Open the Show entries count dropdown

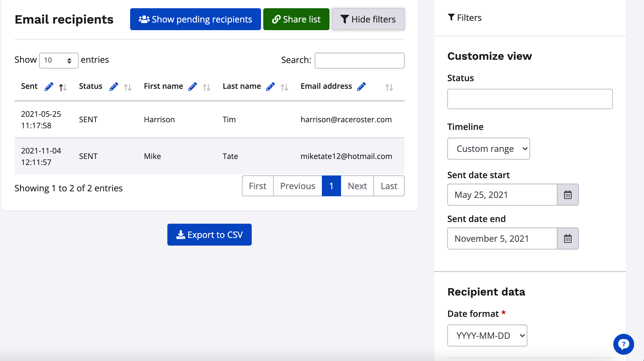click(x=59, y=60)
